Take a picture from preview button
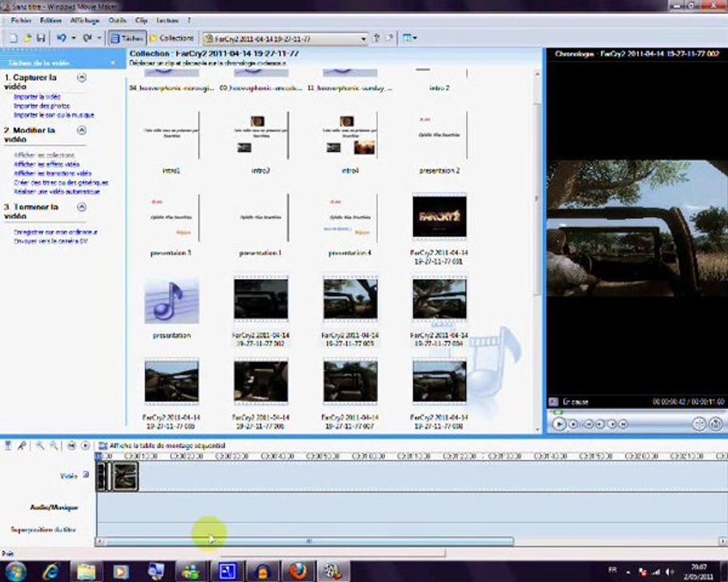The width and height of the screenshot is (728, 582). point(716,424)
